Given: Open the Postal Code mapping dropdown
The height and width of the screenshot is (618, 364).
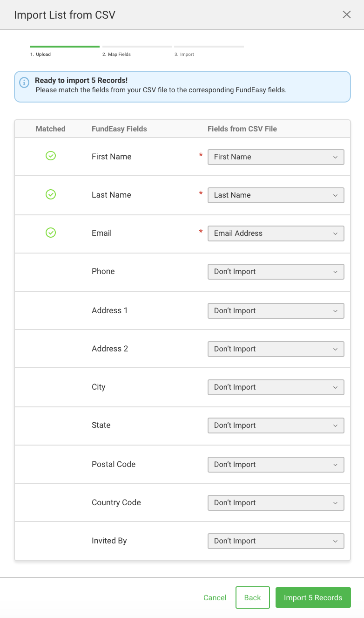Looking at the screenshot, I should coord(276,465).
